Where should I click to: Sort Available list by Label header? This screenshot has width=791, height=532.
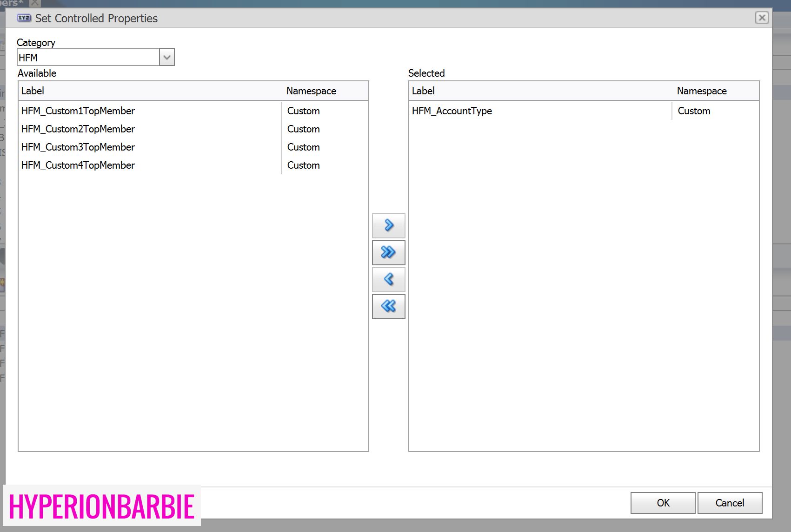click(x=33, y=91)
